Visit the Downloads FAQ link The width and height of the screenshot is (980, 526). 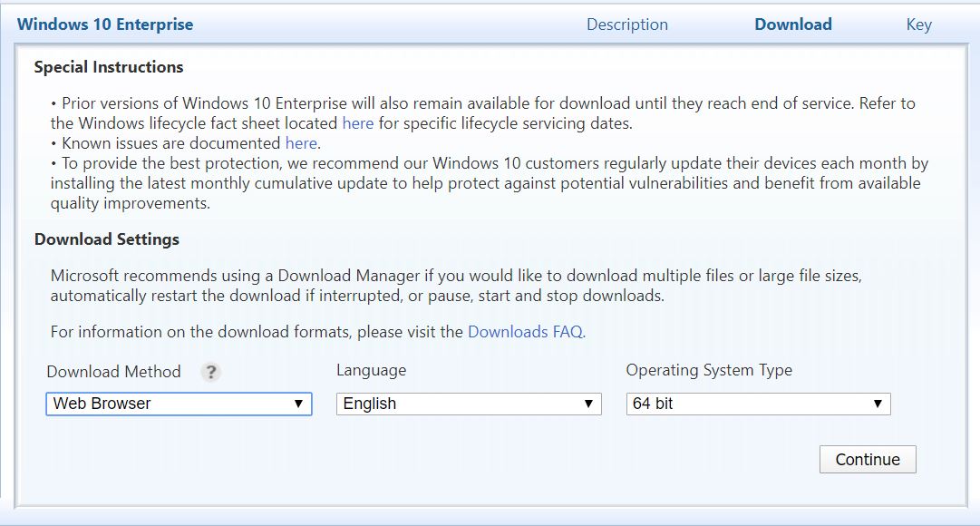tap(525, 332)
